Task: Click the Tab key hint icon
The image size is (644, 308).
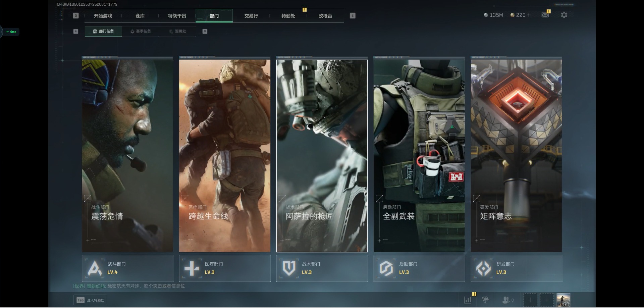Action: [x=80, y=300]
